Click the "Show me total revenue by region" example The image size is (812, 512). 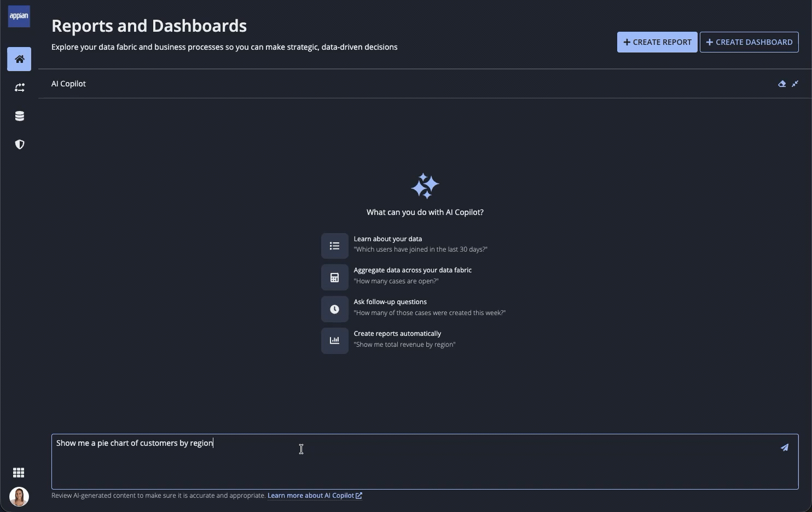(x=405, y=345)
